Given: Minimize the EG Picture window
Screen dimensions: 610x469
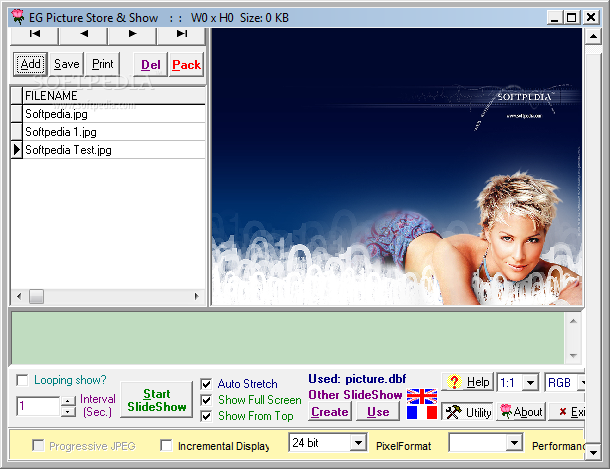Looking at the screenshot, I should pyautogui.click(x=554, y=18).
